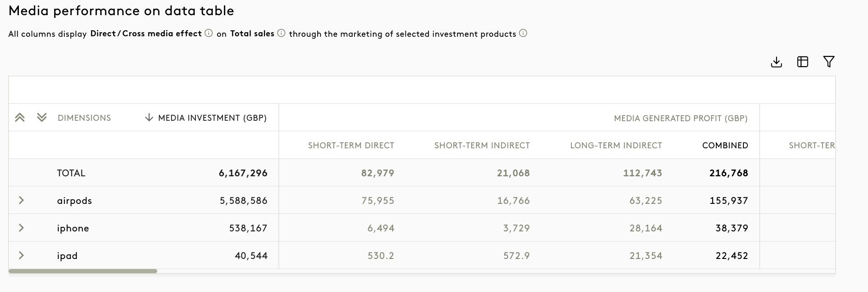Open the column layout settings icon
Image resolution: width=868 pixels, height=292 pixels.
[803, 62]
